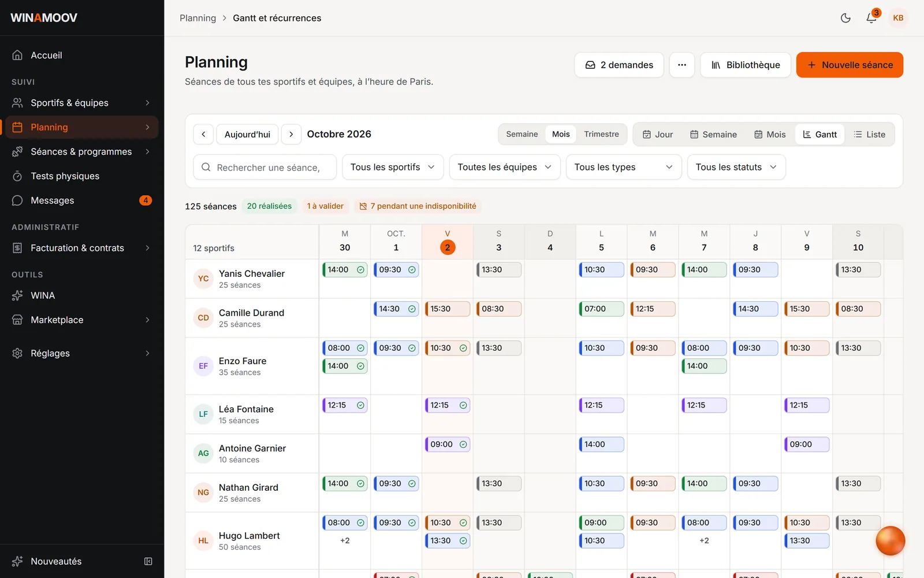Open Bibliothèque button
Image resolution: width=924 pixels, height=578 pixels.
pyautogui.click(x=746, y=65)
